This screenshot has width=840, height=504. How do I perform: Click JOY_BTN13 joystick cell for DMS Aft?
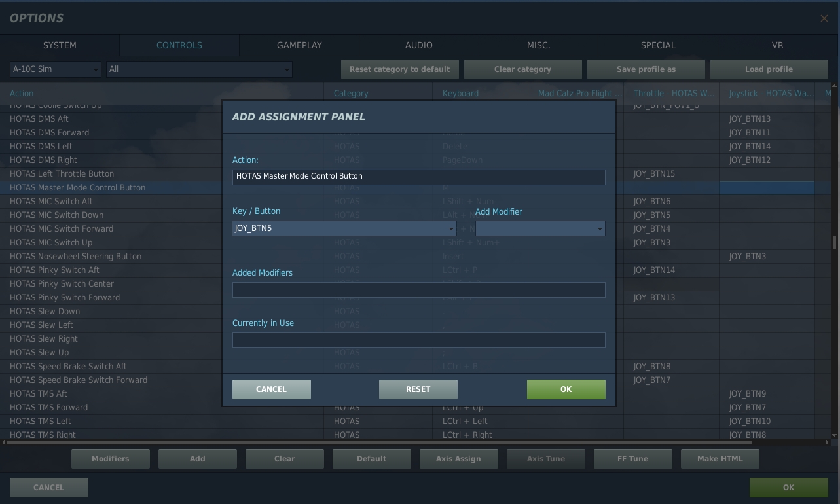tap(767, 119)
